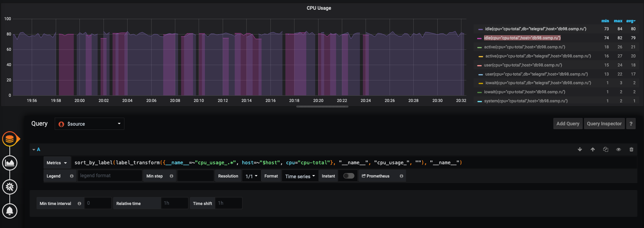Image resolution: width=644 pixels, height=228 pixels.
Task: Click the Legend info icon
Action: coord(72,176)
